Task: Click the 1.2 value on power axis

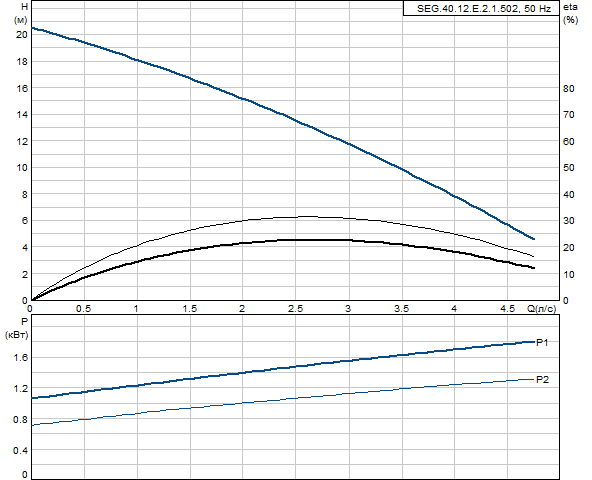Action: pyautogui.click(x=21, y=389)
